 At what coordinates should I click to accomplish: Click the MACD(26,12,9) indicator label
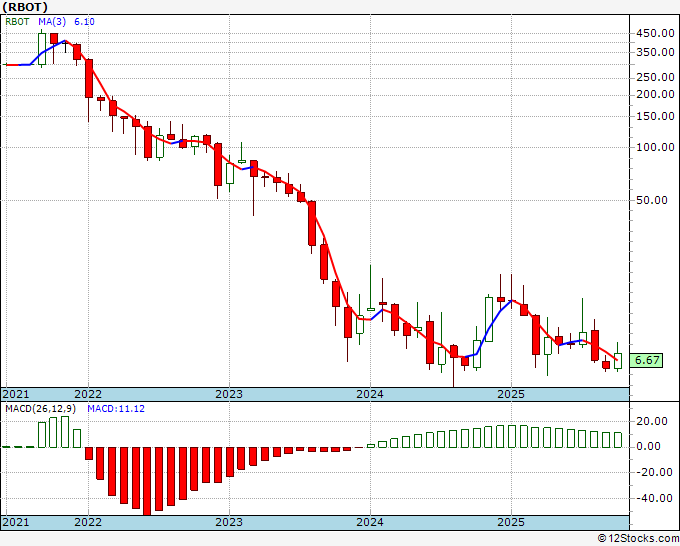pyautogui.click(x=40, y=409)
